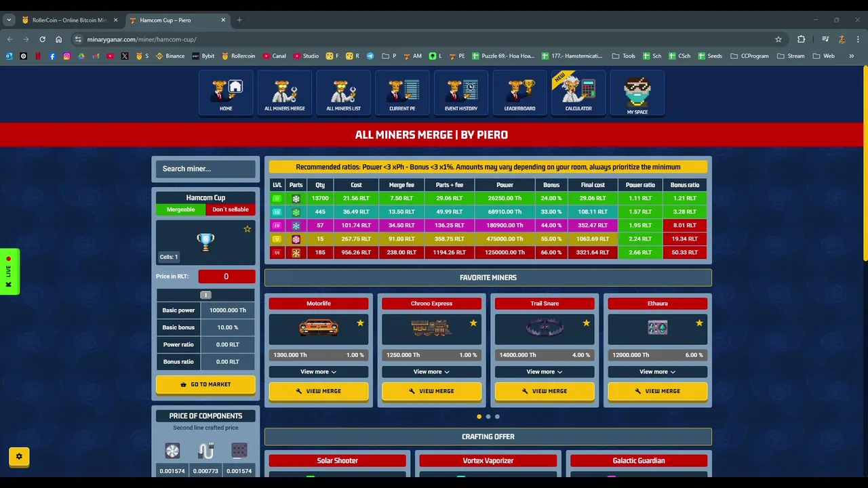Open the Bybit bookmark
This screenshot has width=868, height=488.
(203, 56)
